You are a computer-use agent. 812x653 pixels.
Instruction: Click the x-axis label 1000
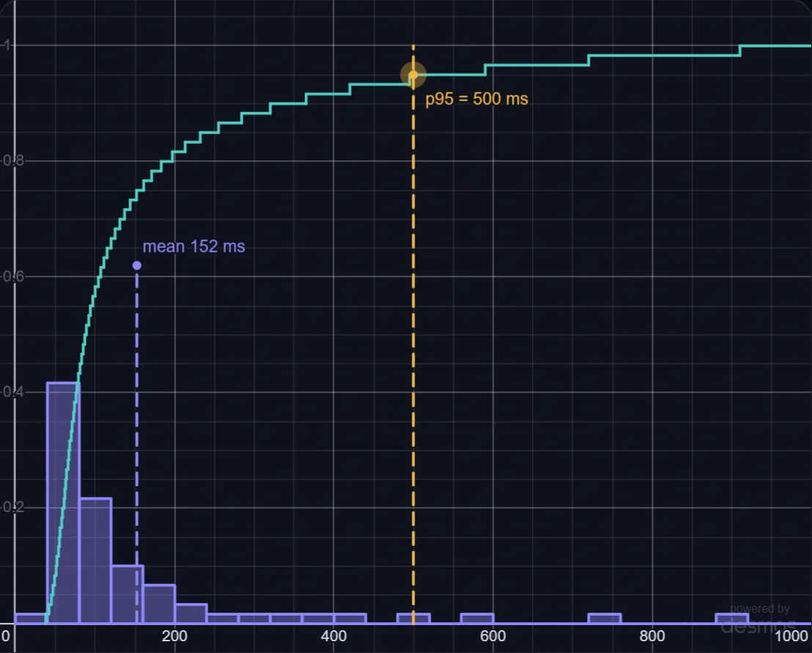[x=791, y=636]
